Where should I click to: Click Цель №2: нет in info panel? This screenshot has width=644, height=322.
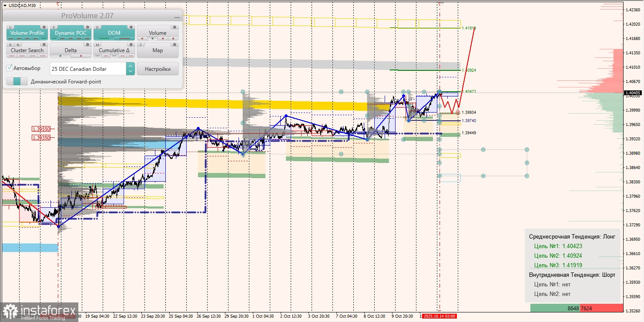pos(552,294)
